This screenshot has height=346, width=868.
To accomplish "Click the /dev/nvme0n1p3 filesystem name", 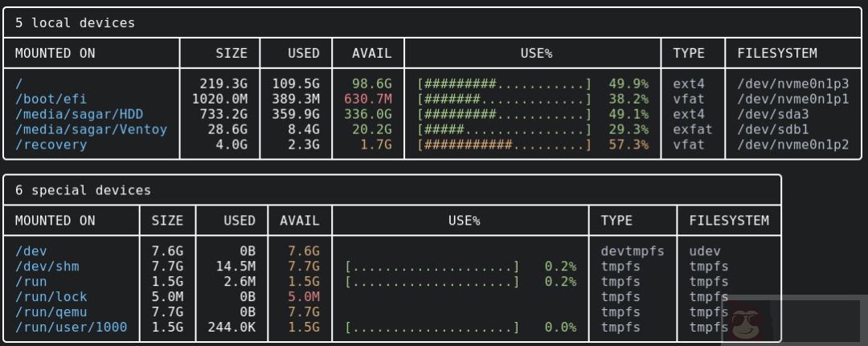I will tap(792, 83).
